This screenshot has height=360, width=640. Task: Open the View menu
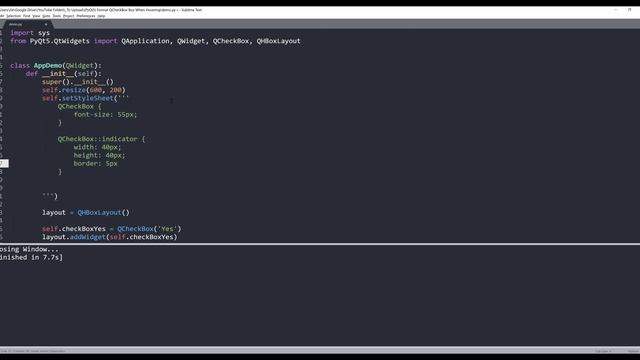36,16
